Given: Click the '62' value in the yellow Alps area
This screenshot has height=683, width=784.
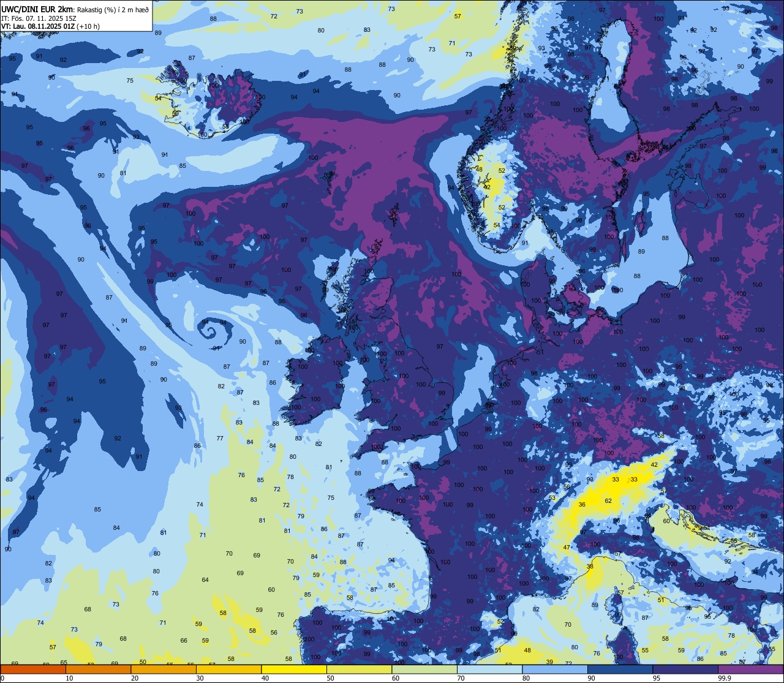Looking at the screenshot, I should point(608,501).
